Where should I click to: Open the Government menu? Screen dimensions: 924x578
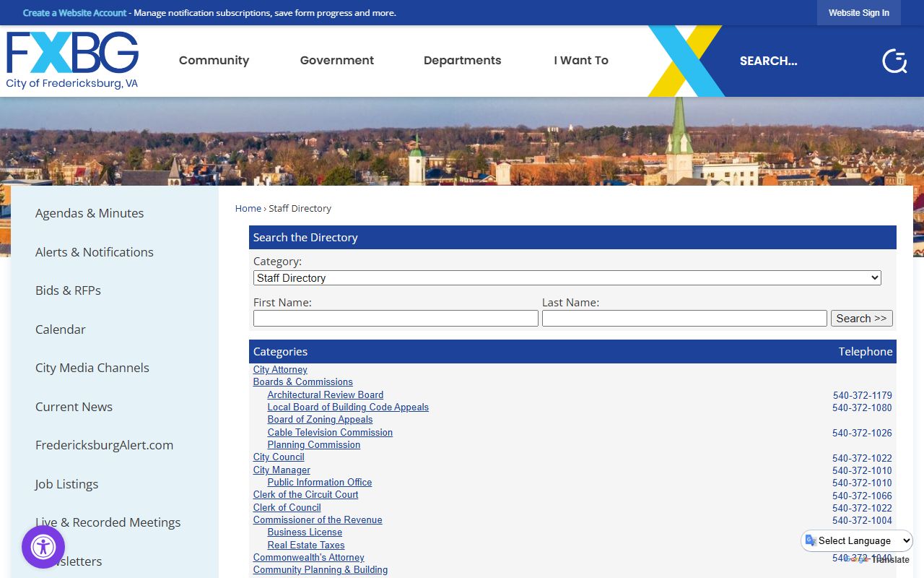[x=337, y=61]
